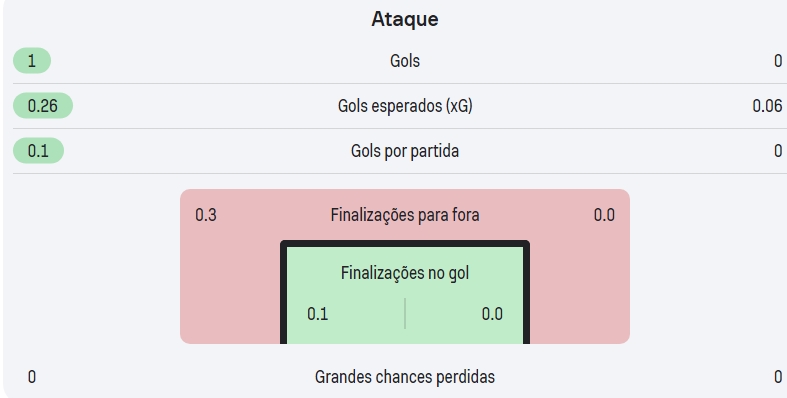Click the 0.06 expected goals value
The height and width of the screenshot is (398, 787).
(x=767, y=106)
